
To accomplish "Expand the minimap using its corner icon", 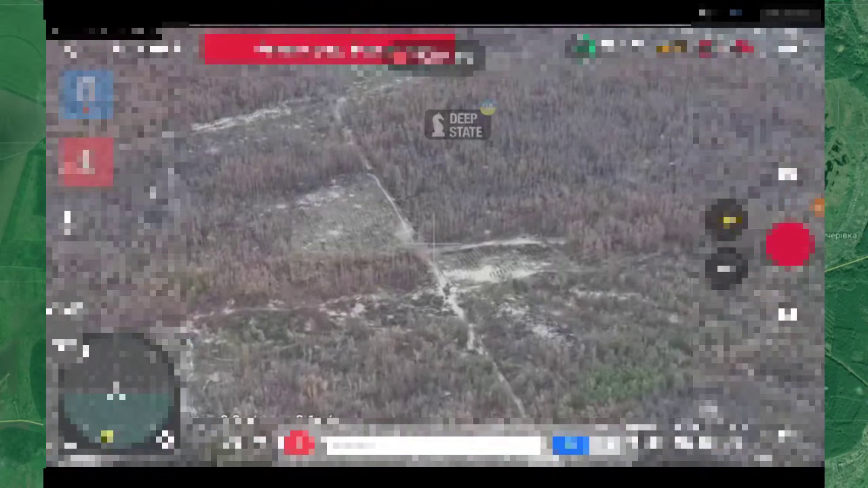I will pos(165,441).
